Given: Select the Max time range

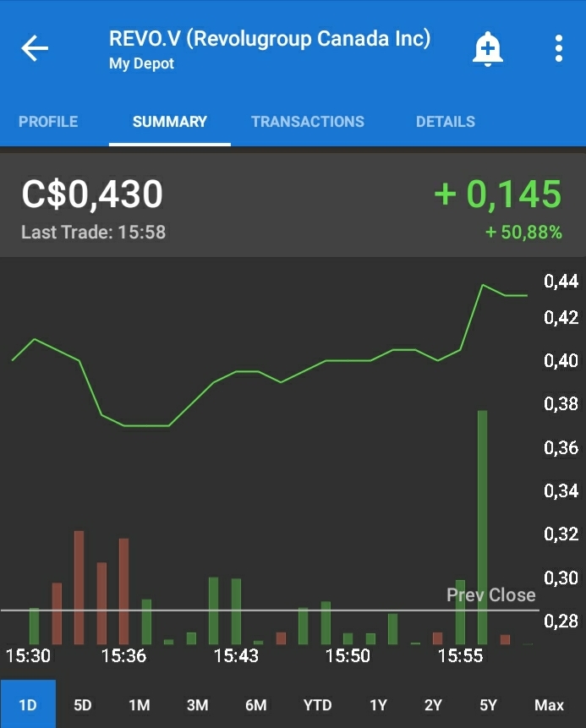Looking at the screenshot, I should [548, 704].
